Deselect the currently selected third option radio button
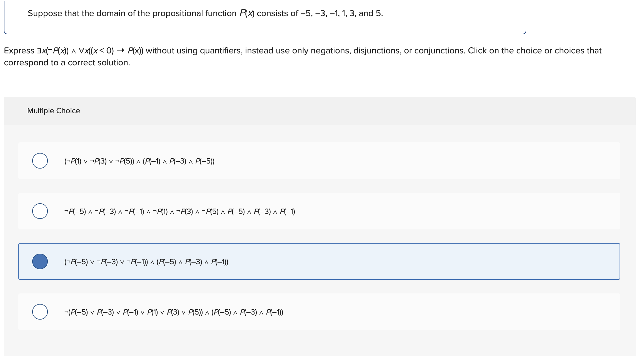644x356 pixels. [41, 262]
